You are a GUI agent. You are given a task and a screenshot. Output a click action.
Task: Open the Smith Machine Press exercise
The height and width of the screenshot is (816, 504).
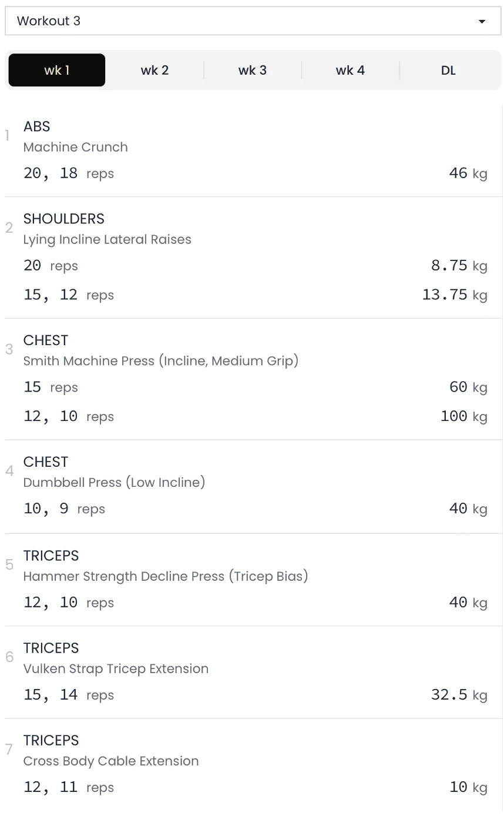point(161,360)
